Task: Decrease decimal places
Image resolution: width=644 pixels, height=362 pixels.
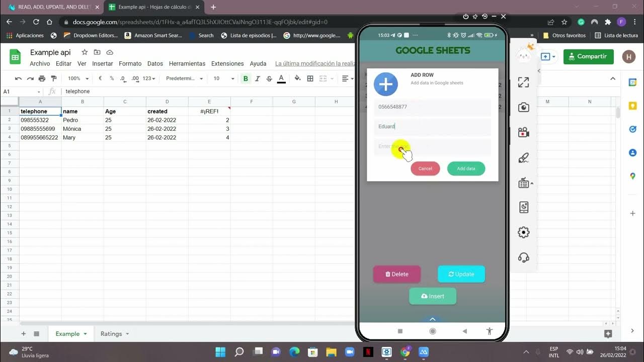Action: pos(123,78)
